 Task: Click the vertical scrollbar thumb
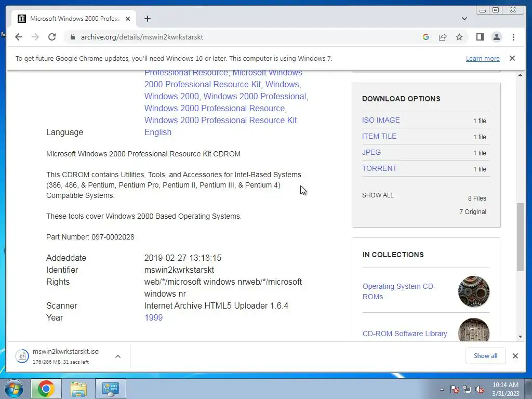click(x=520, y=237)
